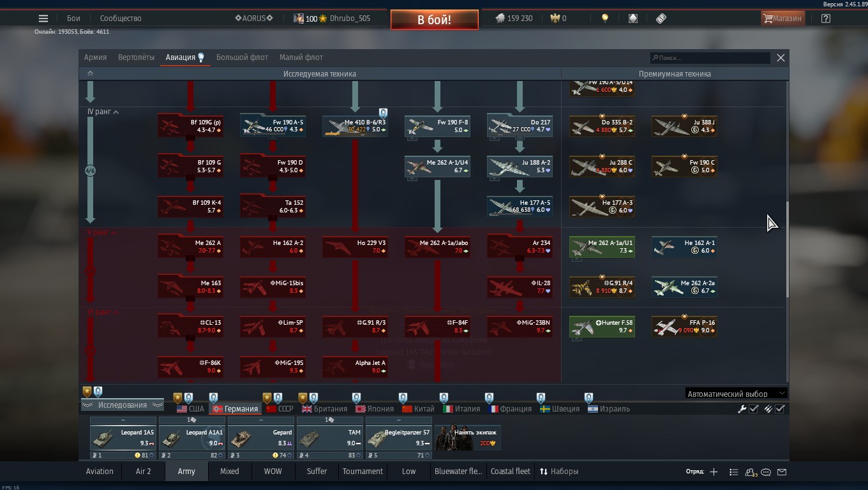The width and height of the screenshot is (868, 490).
Task: Select the Coastal fleet preset tab
Action: pos(511,471)
